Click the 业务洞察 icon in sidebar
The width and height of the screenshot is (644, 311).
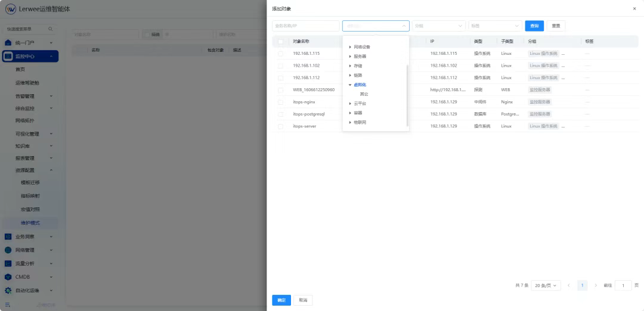[8, 237]
